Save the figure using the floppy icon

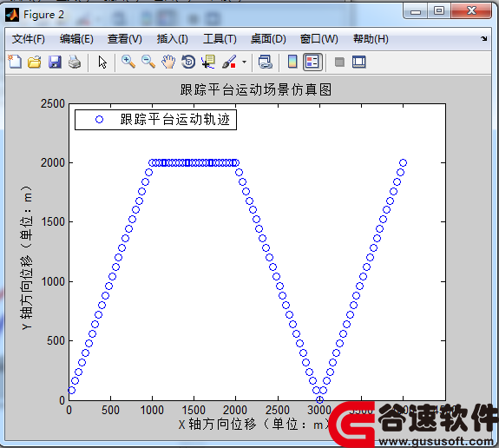click(55, 62)
